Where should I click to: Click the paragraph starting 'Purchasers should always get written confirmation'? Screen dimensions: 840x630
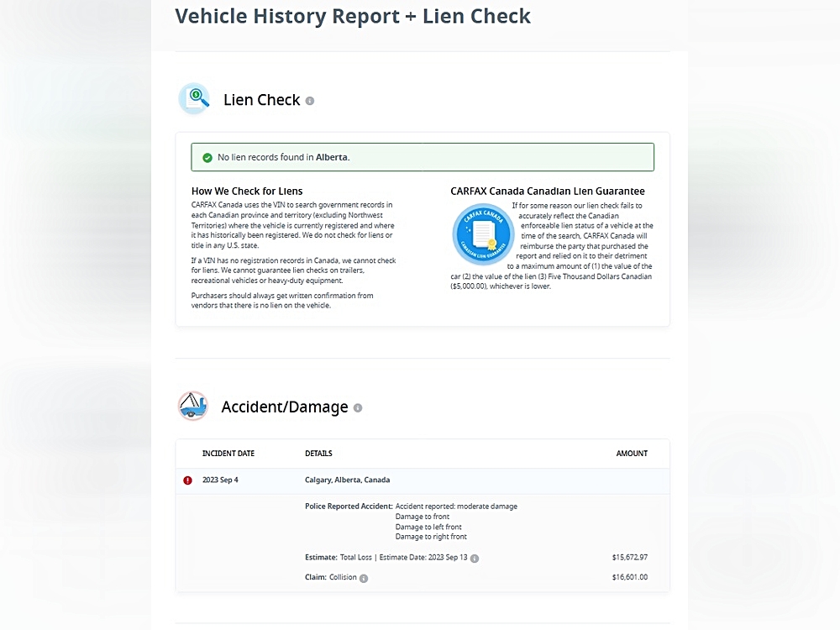(x=282, y=301)
